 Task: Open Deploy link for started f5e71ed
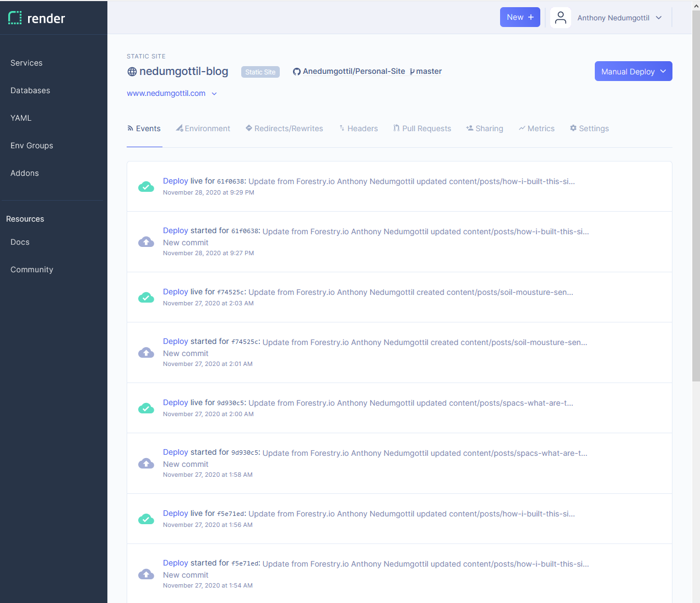[x=176, y=563]
